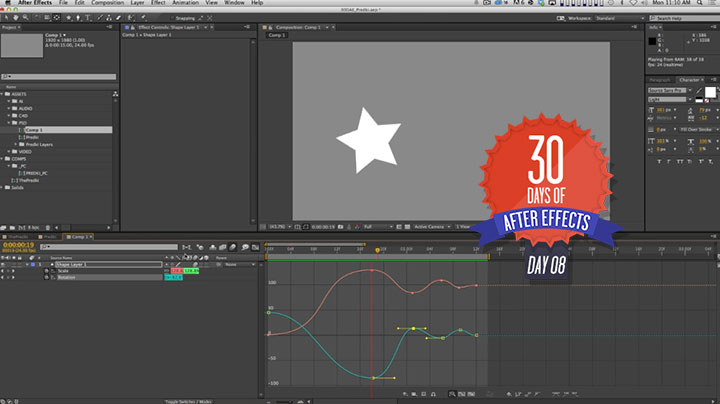The width and height of the screenshot is (720, 404).
Task: Click the Hide Shy Layers icon
Action: [x=213, y=247]
